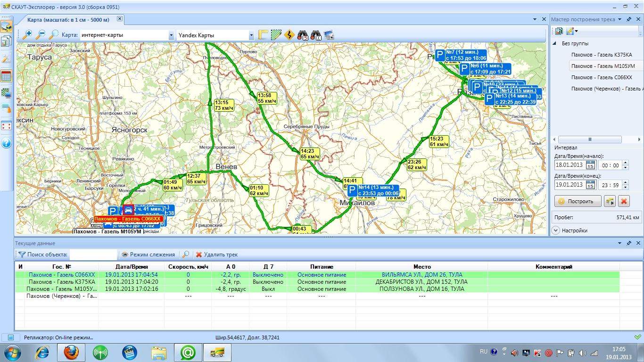Enable Режим слежения tracking mode
This screenshot has width=644, height=362.
[148, 255]
